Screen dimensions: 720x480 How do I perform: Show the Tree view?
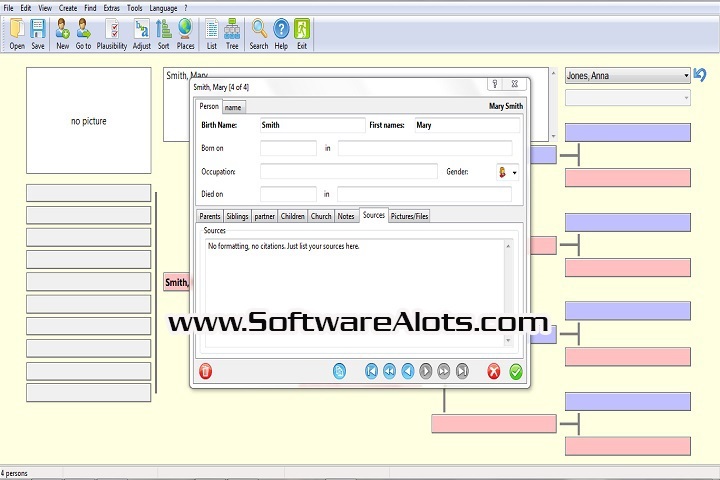[232, 34]
